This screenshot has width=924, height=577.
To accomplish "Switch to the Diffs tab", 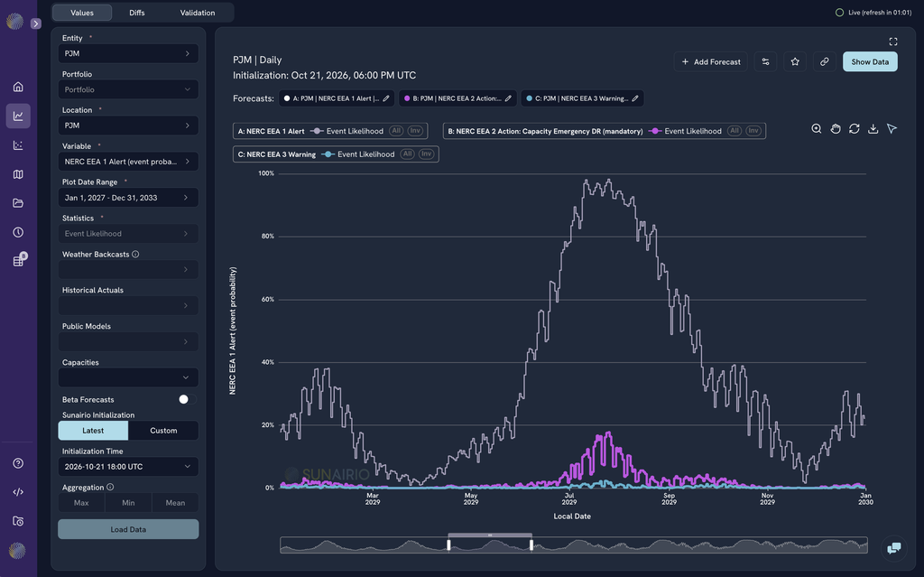I will pyautogui.click(x=137, y=13).
